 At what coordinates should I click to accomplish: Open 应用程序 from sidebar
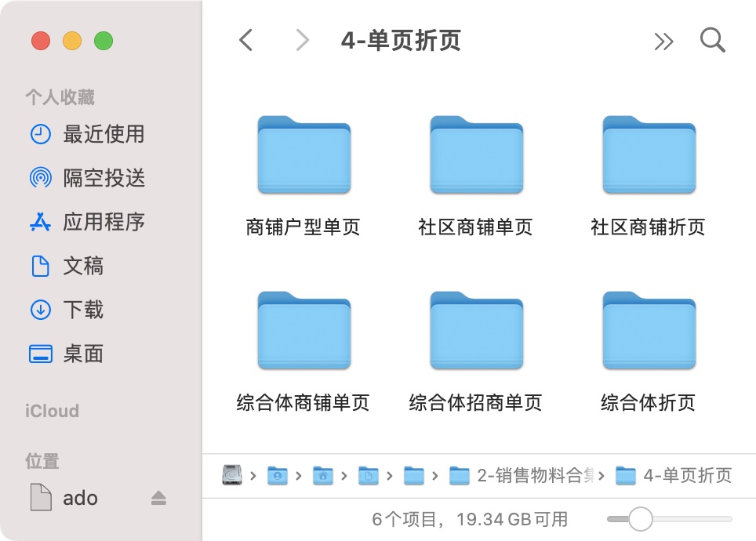104,222
